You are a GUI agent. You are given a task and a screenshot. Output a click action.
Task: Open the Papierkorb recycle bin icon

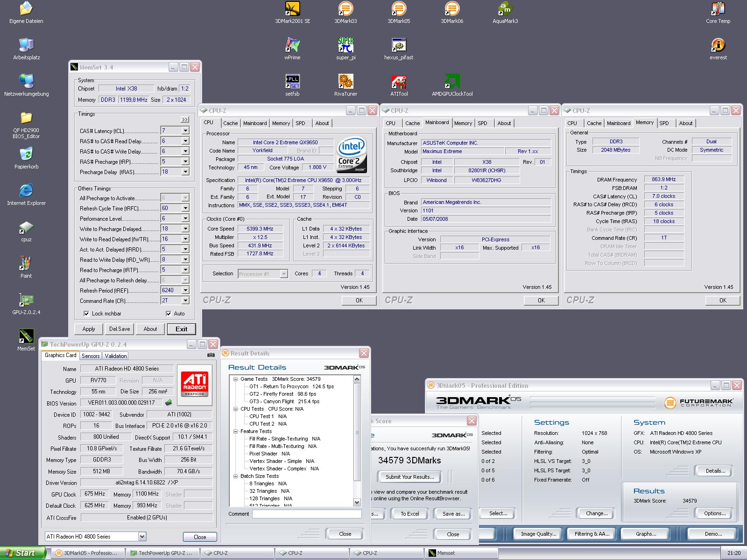pyautogui.click(x=26, y=158)
